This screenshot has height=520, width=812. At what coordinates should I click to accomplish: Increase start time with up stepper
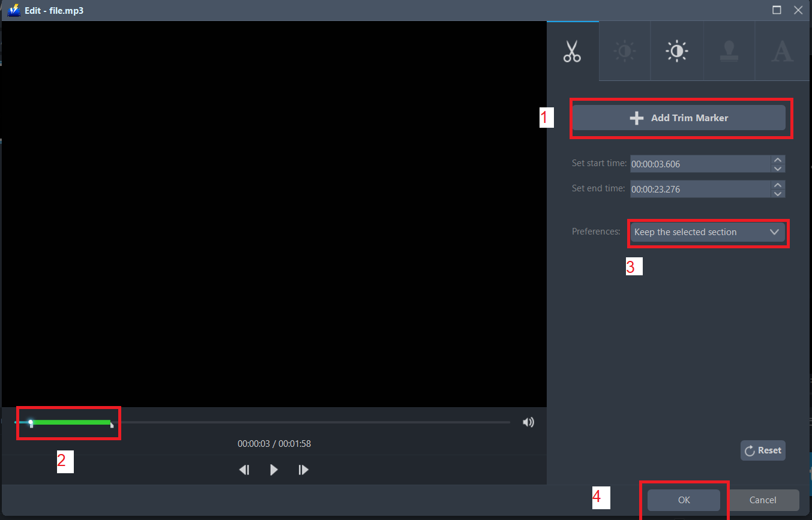tap(778, 160)
